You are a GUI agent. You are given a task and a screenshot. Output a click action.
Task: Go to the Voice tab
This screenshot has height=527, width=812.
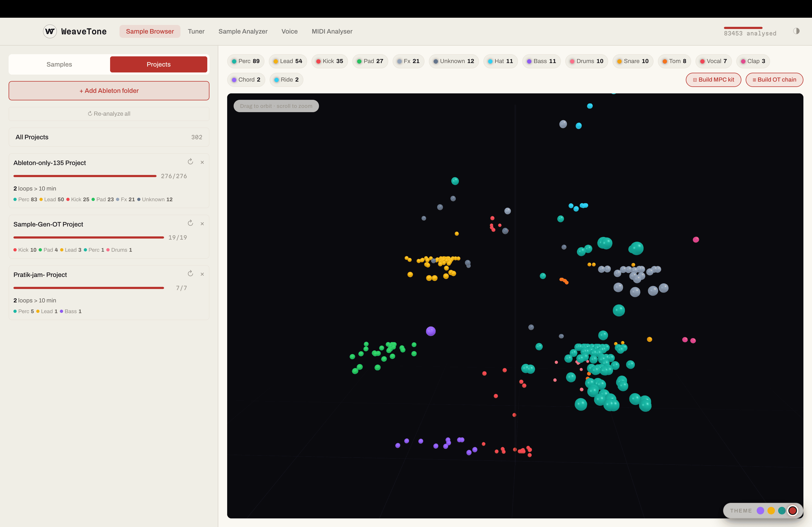[289, 31]
